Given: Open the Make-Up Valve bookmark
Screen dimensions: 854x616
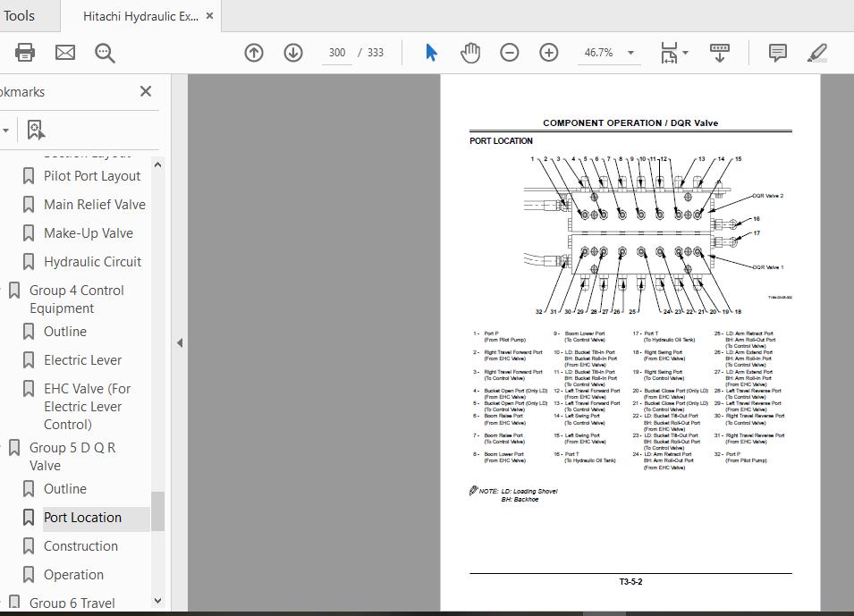Looking at the screenshot, I should [89, 233].
